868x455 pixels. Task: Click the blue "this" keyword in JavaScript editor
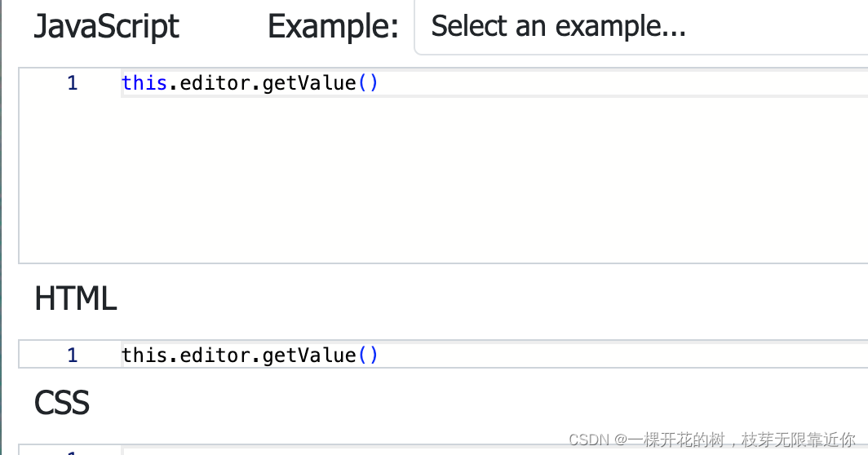pyautogui.click(x=144, y=83)
